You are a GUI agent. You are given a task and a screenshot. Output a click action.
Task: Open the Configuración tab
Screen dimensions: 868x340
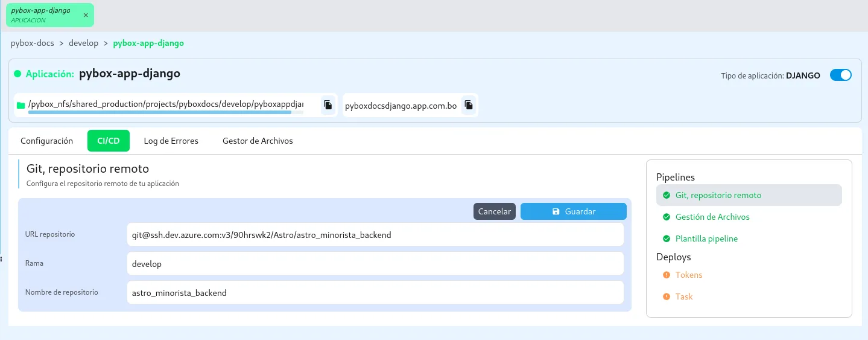(46, 141)
